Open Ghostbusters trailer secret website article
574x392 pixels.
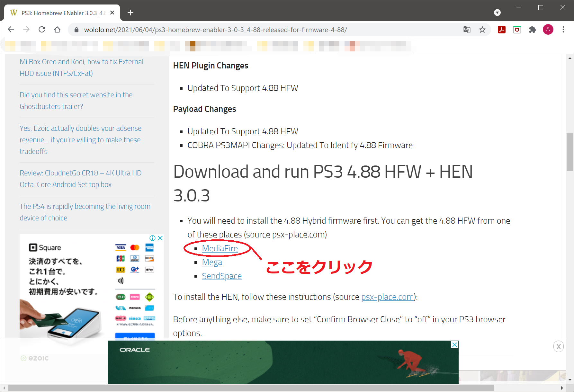76,101
